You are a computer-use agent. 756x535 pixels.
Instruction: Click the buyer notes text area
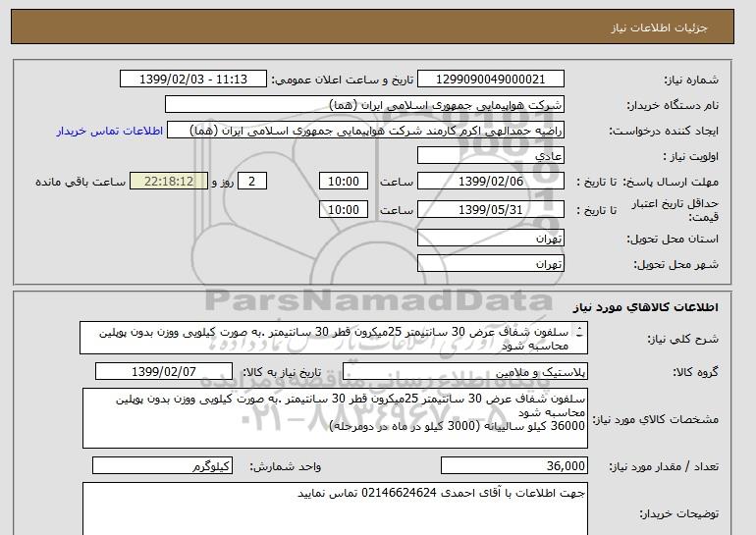coord(335,508)
